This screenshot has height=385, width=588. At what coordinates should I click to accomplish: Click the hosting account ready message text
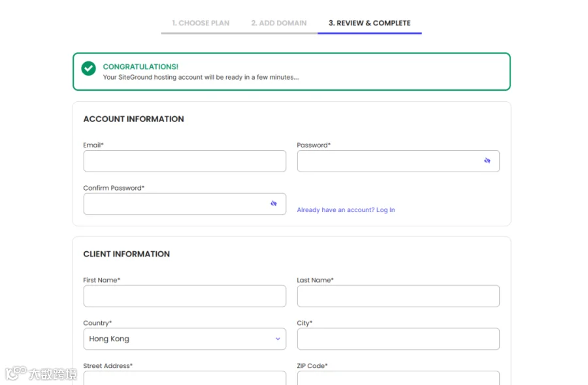pyautogui.click(x=201, y=77)
